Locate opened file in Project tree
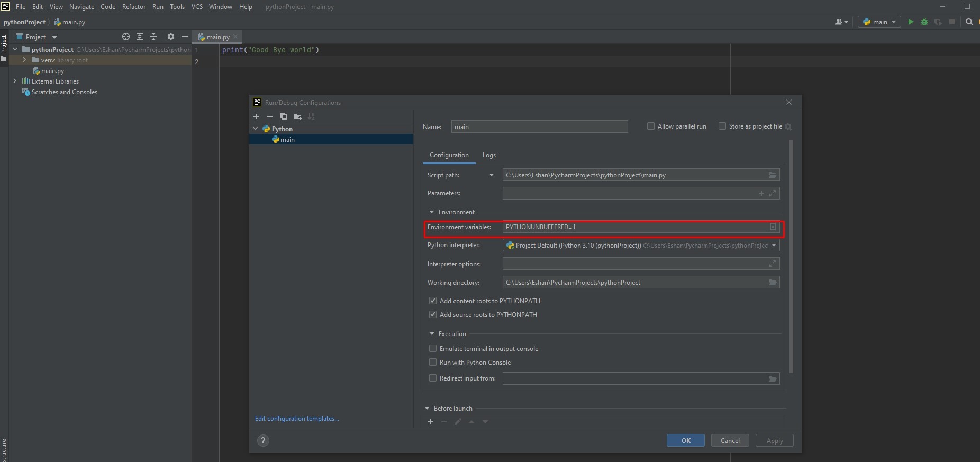The image size is (980, 462). pos(126,37)
